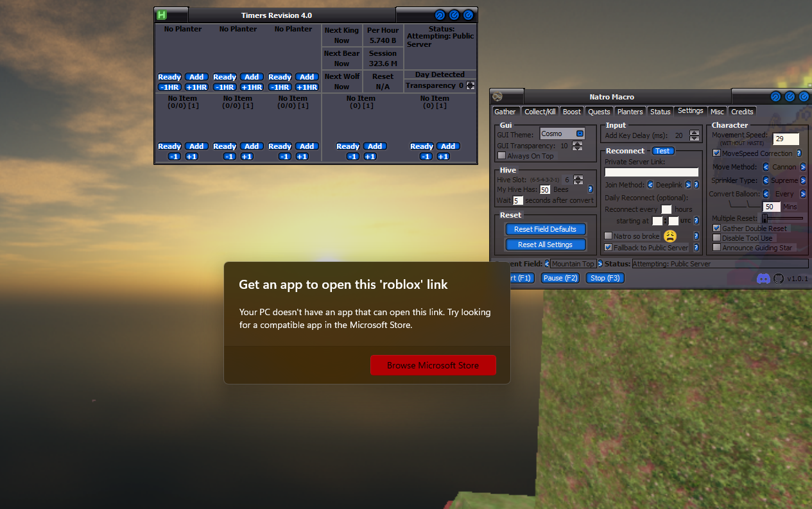The image size is (812, 509).
Task: Enable the Always On Top checkbox
Action: point(502,156)
